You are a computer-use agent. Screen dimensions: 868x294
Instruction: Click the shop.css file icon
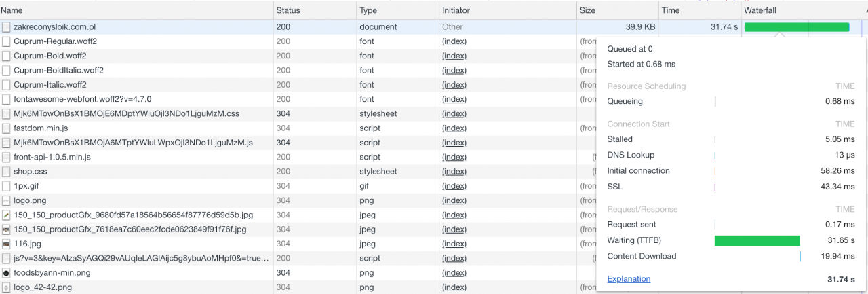pos(6,172)
